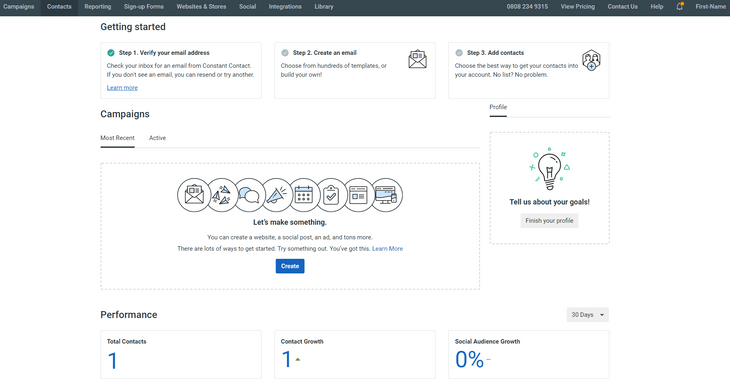Image resolution: width=730 pixels, height=382 pixels.
Task: Open the notifications bell icon
Action: coord(679,7)
